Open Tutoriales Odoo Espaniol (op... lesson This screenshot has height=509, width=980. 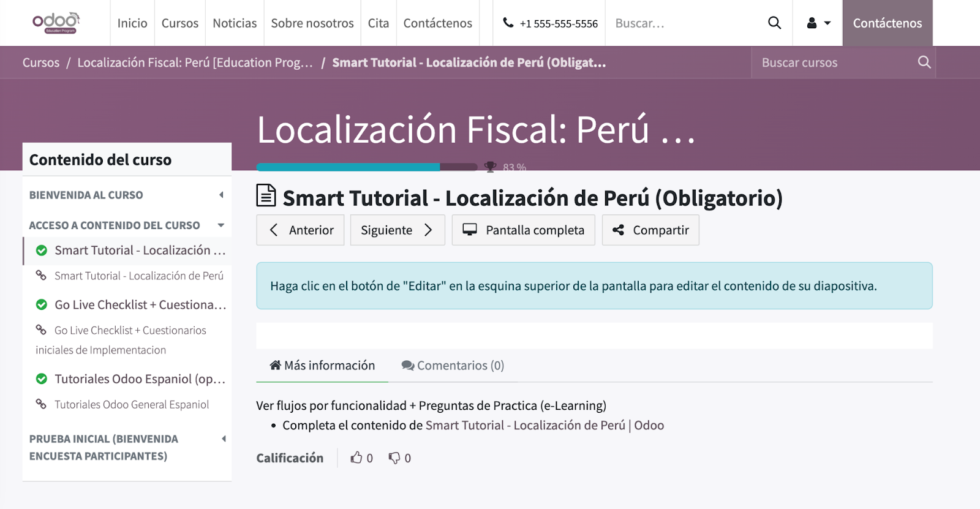[x=140, y=379]
